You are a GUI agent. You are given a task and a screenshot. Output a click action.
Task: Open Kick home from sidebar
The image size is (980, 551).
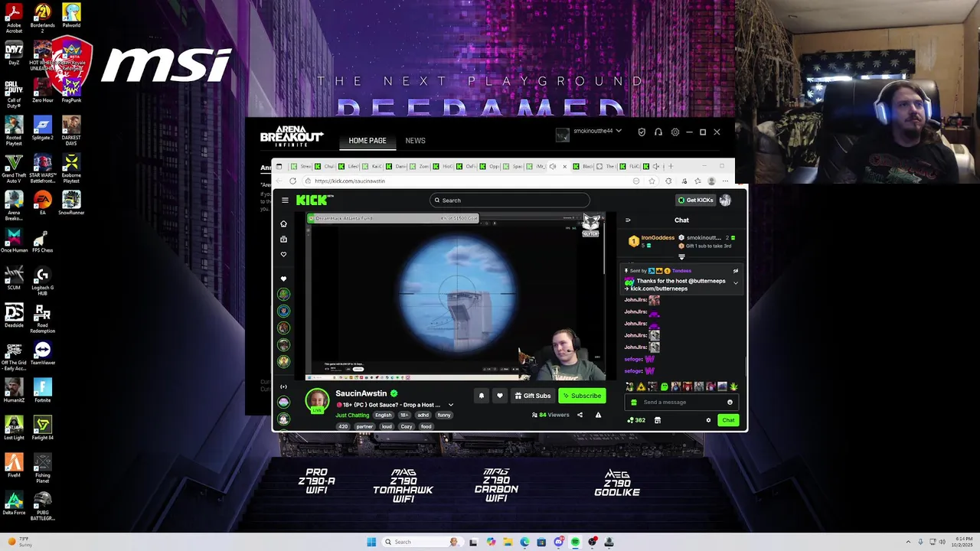[x=283, y=223]
